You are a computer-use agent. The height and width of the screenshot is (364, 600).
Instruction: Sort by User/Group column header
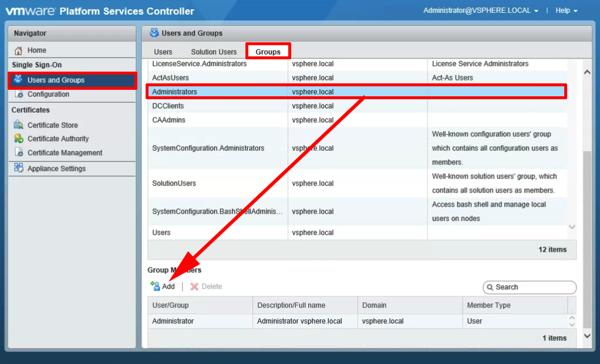200,305
